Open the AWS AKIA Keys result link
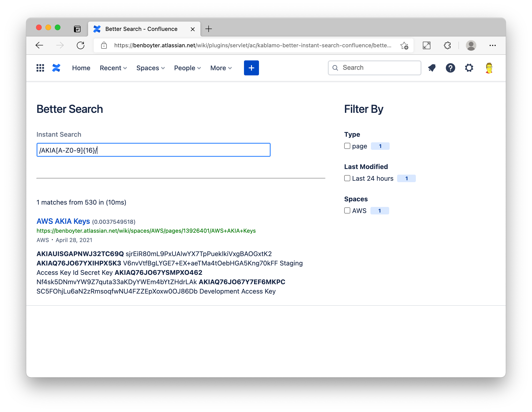 coord(63,221)
